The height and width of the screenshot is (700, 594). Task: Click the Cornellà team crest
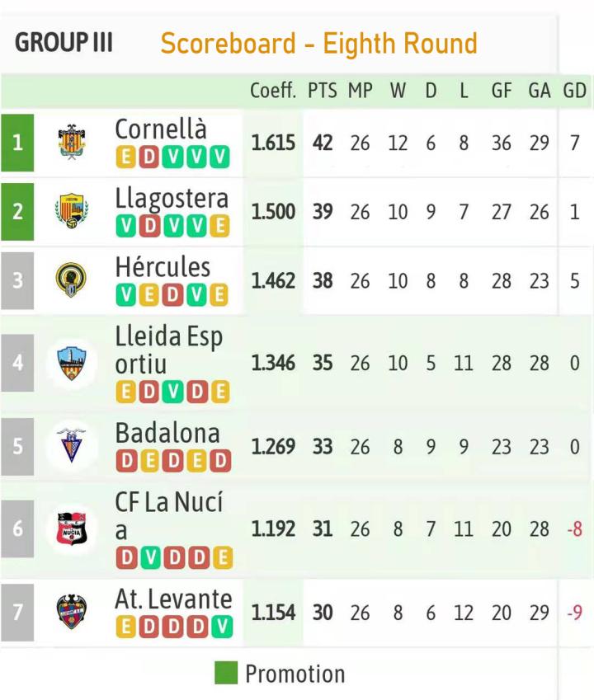tap(72, 143)
